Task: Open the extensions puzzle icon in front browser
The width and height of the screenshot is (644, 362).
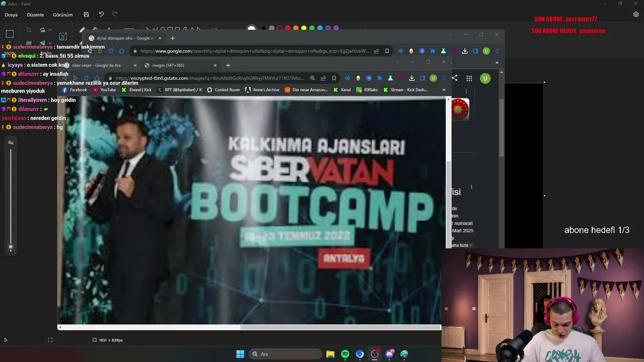Action: point(379,78)
